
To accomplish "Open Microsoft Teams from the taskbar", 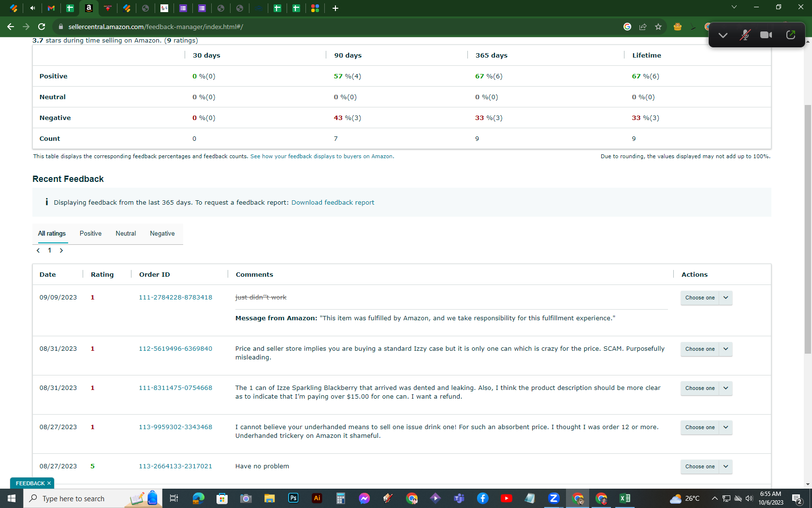I will (459, 498).
